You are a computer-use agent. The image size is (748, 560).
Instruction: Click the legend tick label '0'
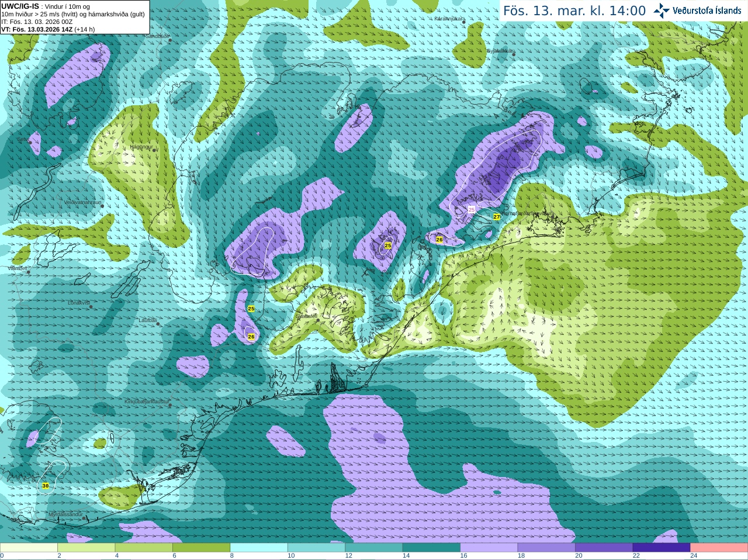tap(2, 556)
